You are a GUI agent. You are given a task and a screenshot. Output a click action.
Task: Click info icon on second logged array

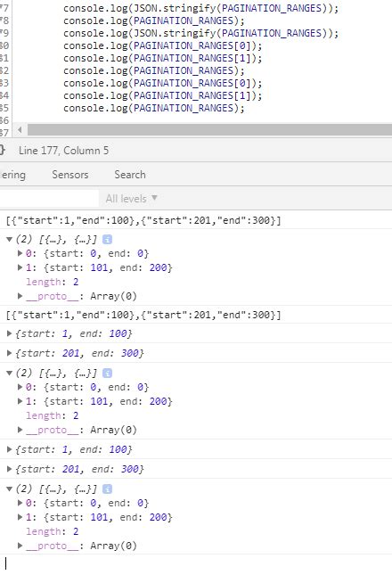tap(107, 374)
